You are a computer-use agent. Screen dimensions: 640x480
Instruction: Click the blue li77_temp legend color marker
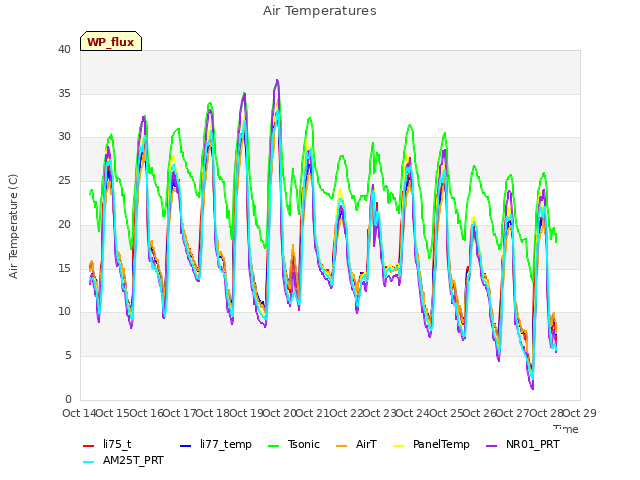tap(185, 446)
